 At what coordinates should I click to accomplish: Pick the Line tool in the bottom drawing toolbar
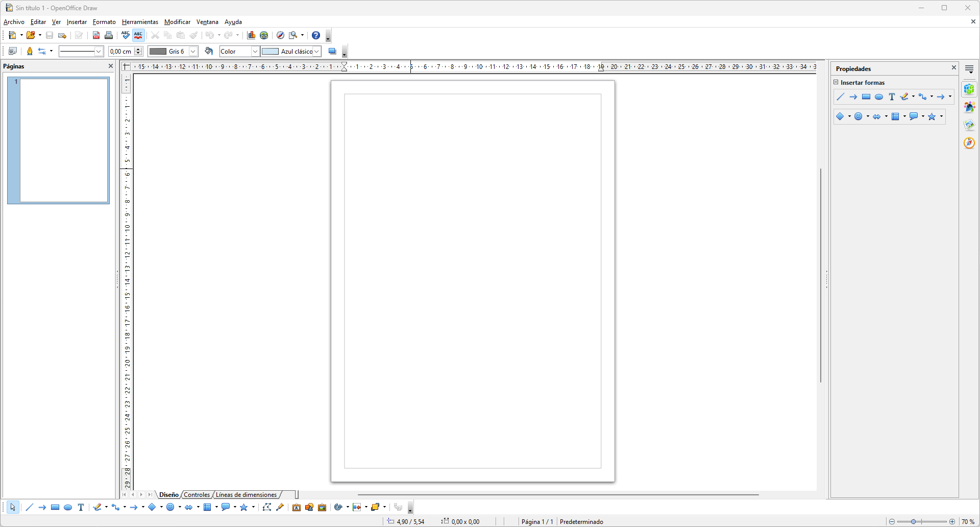pyautogui.click(x=29, y=507)
